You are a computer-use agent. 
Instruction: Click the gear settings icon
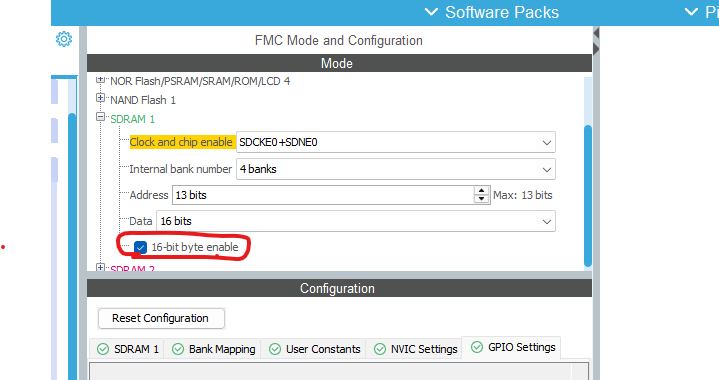(64, 39)
